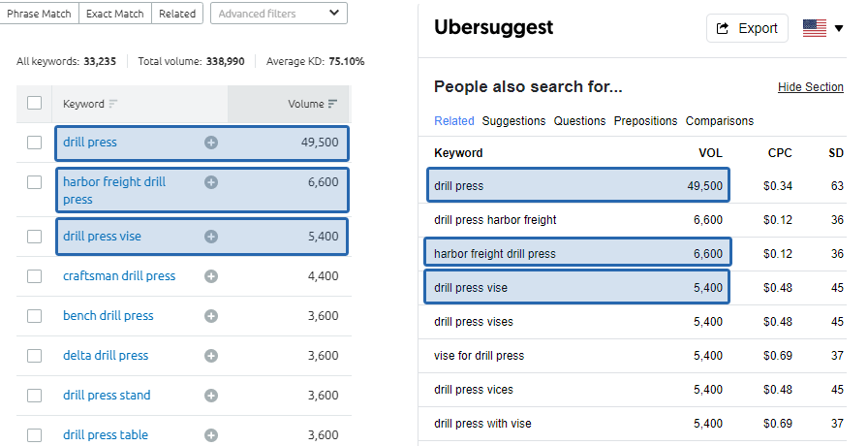Toggle the select-all checkbox in table header
The height and width of the screenshot is (446, 868).
click(x=34, y=103)
